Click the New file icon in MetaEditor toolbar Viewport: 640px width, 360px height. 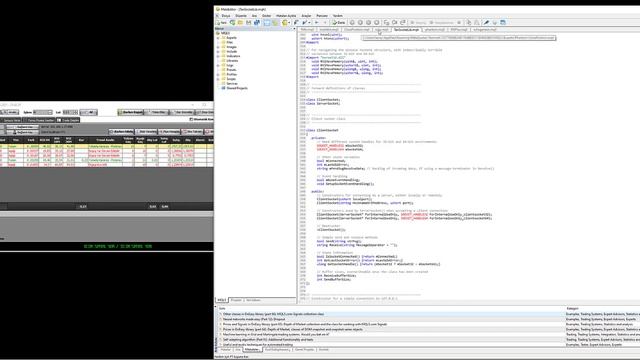coord(222,23)
